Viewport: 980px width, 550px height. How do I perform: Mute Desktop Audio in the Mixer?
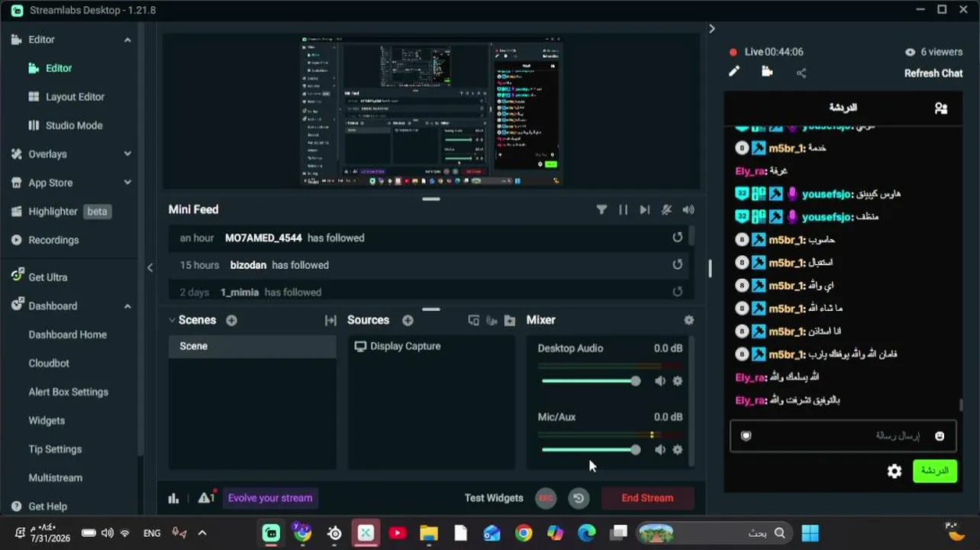click(660, 381)
